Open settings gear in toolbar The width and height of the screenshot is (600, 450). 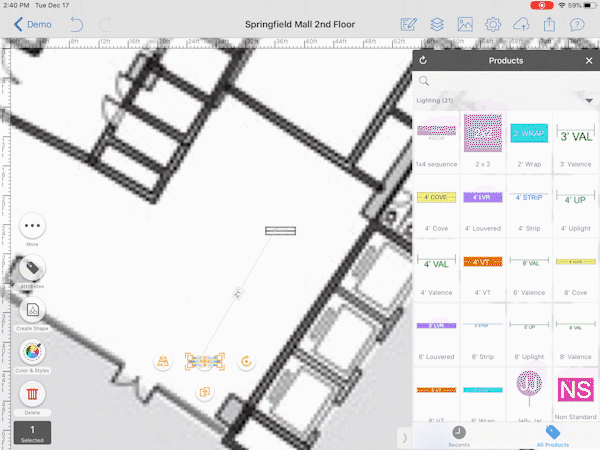[x=493, y=24]
